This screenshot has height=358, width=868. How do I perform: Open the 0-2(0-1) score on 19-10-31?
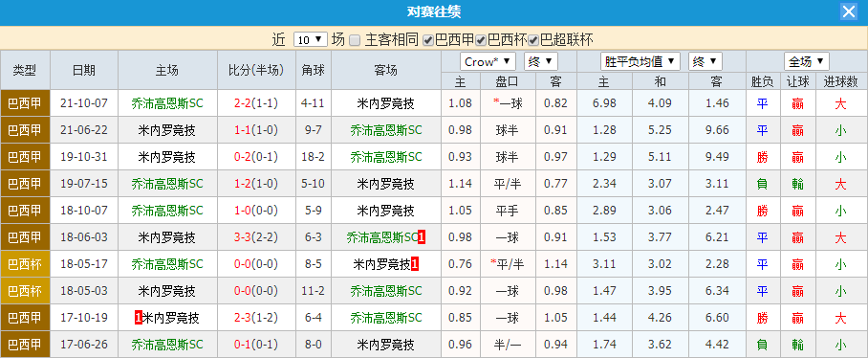pos(256,157)
